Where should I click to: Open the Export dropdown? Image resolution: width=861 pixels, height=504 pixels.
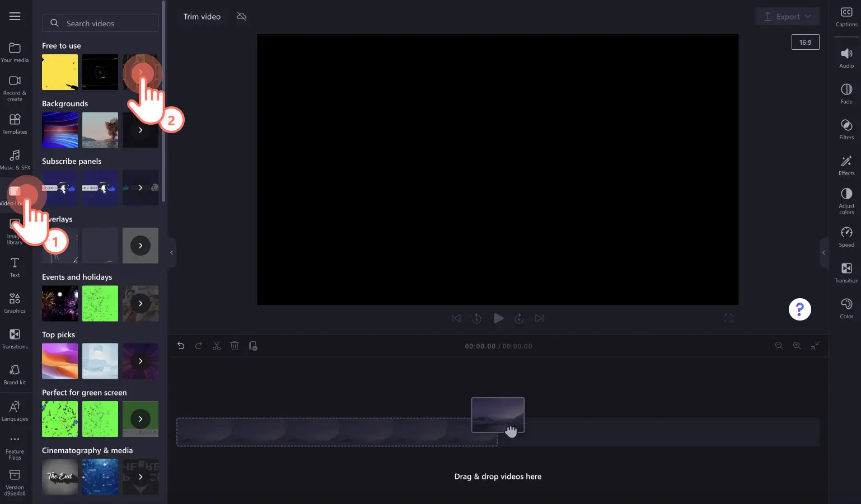point(787,17)
